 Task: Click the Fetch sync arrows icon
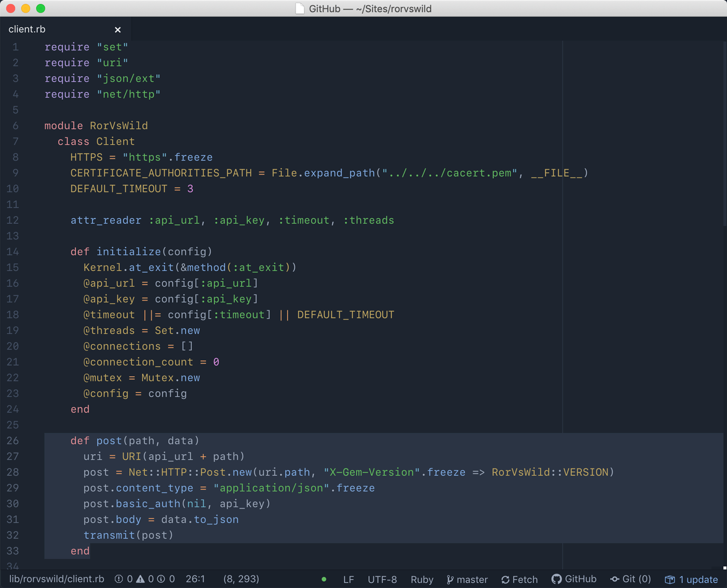click(505, 580)
